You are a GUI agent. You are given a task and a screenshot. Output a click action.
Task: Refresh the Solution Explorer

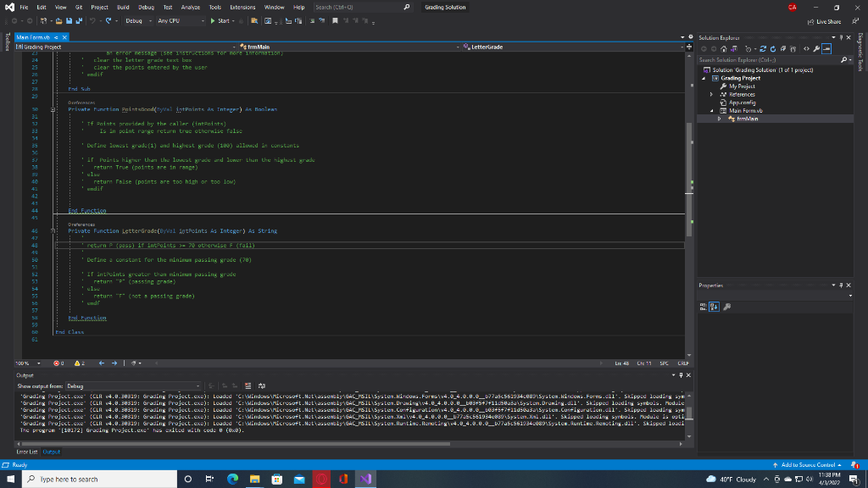click(773, 48)
